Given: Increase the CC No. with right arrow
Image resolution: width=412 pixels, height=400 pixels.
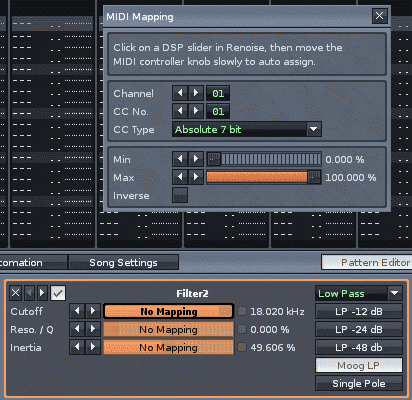Looking at the screenshot, I should (x=196, y=111).
